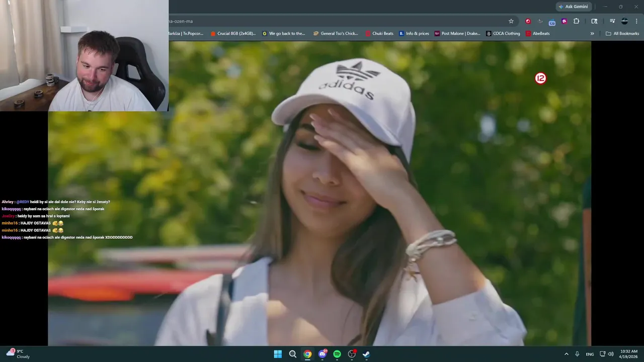Open the Info & prices bookmark

[414, 34]
